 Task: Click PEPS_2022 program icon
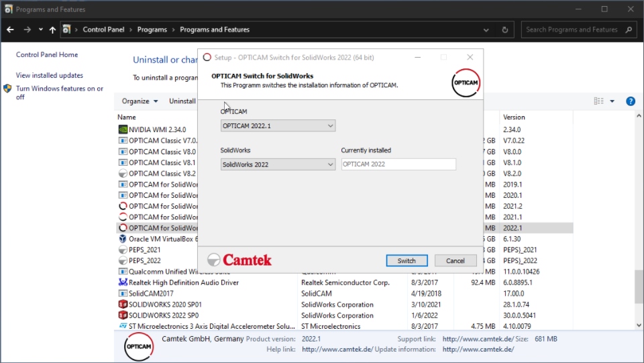[123, 261]
